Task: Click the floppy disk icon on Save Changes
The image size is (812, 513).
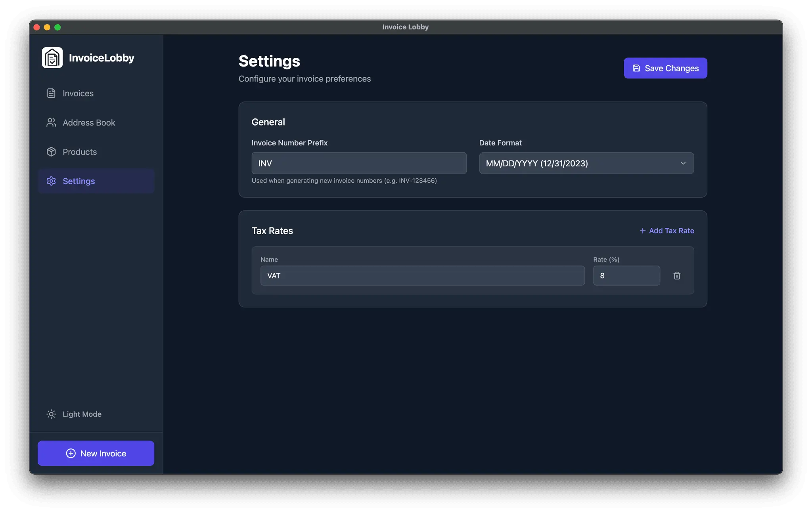Action: 636,68
